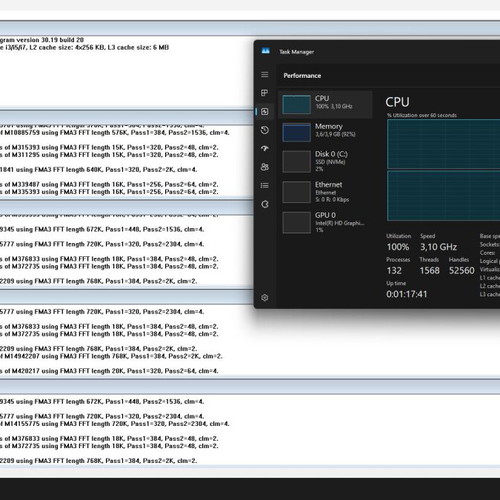Open Task Manager hamburger navigation menu
This screenshot has height=500, width=500.
click(x=265, y=75)
